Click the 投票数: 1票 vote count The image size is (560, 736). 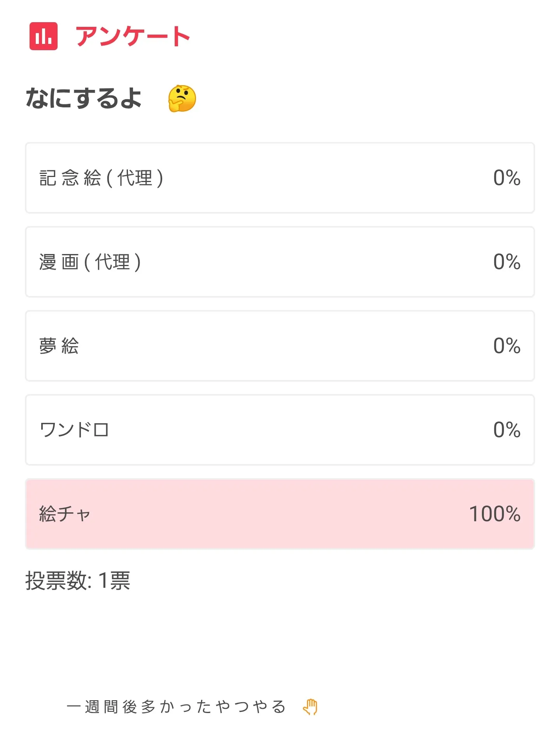(x=78, y=581)
